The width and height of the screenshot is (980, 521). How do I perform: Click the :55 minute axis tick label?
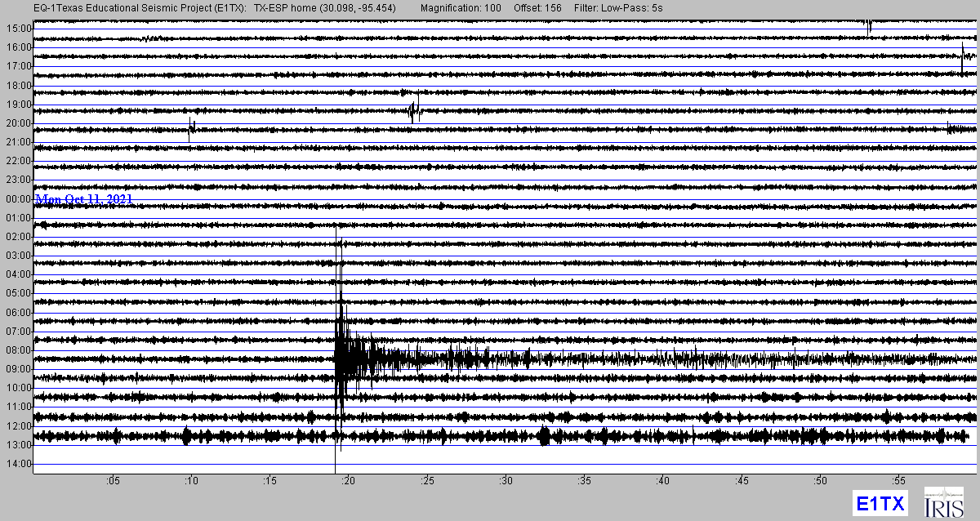[901, 480]
